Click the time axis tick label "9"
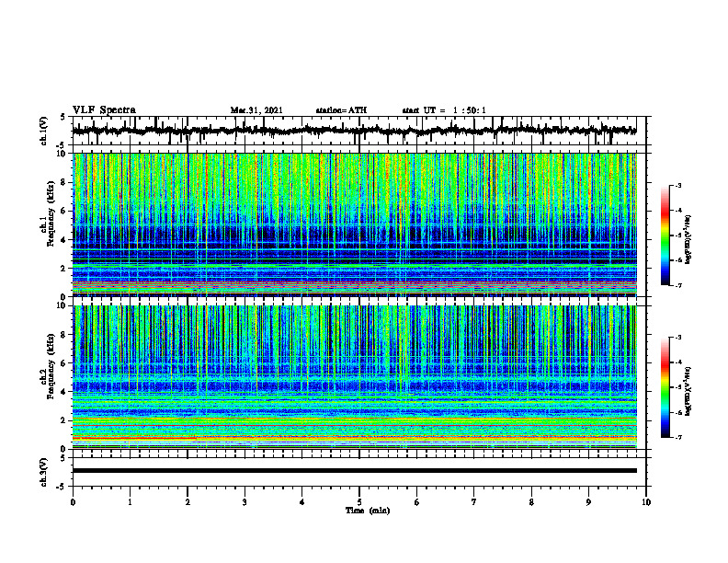The width and height of the screenshot is (728, 563). [588, 502]
